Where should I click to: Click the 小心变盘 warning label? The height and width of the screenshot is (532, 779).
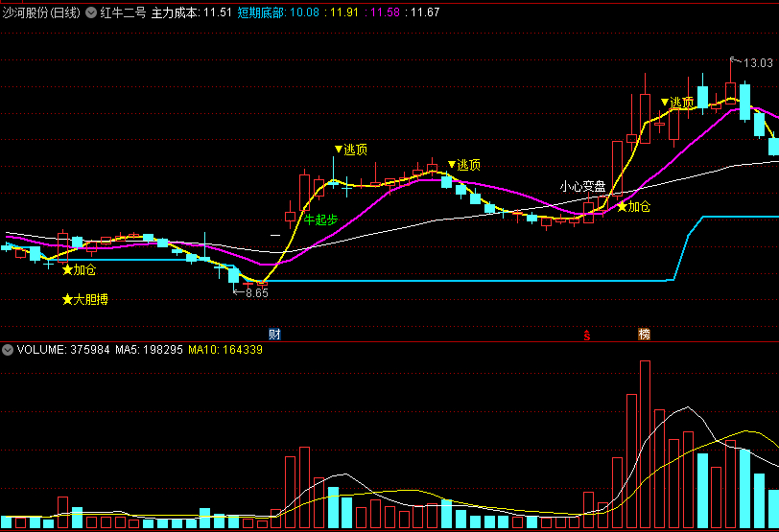pyautogui.click(x=583, y=187)
